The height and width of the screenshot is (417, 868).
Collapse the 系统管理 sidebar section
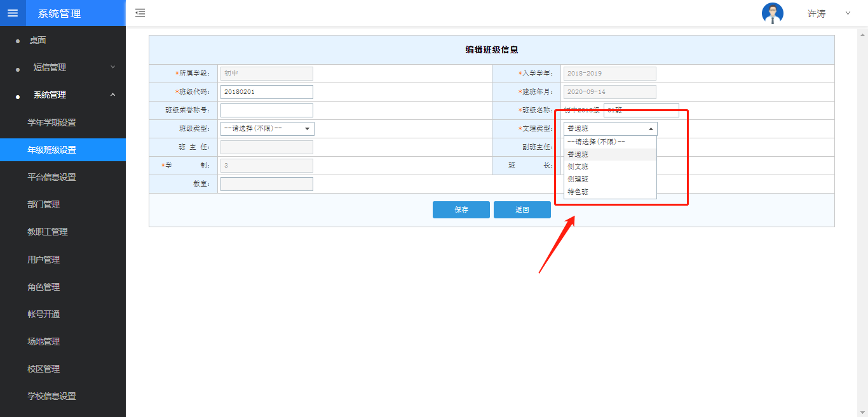pos(112,95)
